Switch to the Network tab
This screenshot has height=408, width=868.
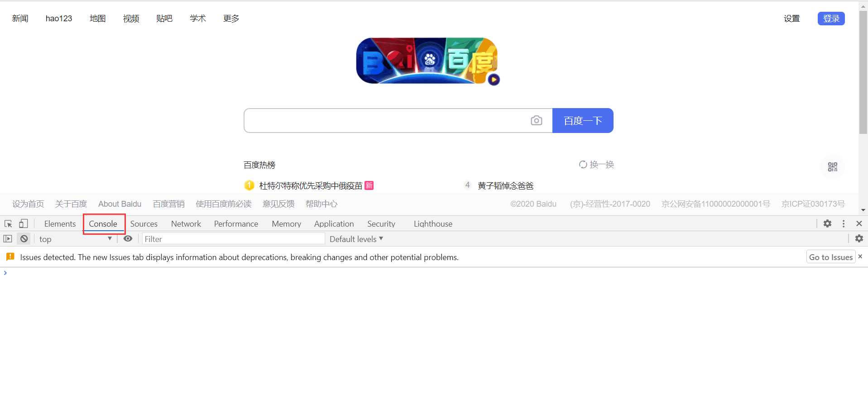186,224
